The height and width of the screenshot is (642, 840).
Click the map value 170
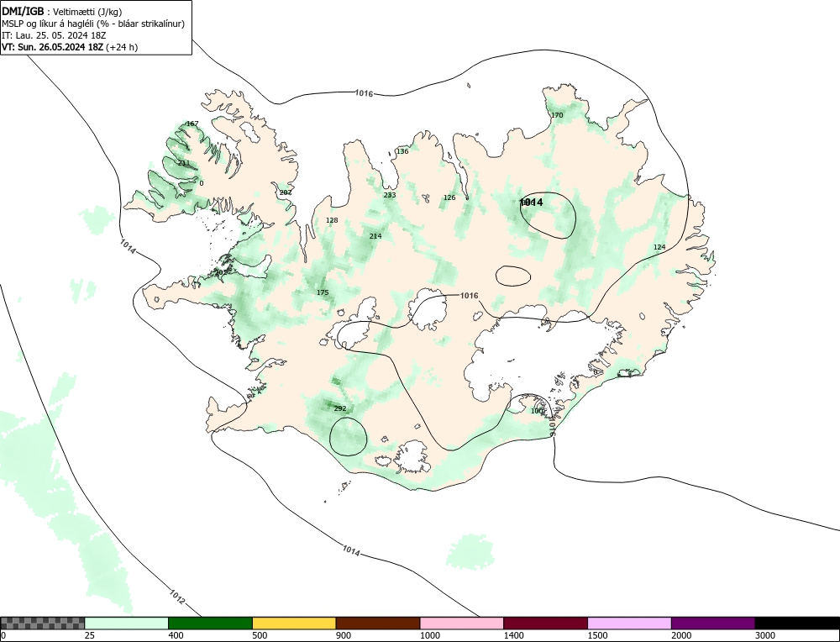pyautogui.click(x=557, y=115)
